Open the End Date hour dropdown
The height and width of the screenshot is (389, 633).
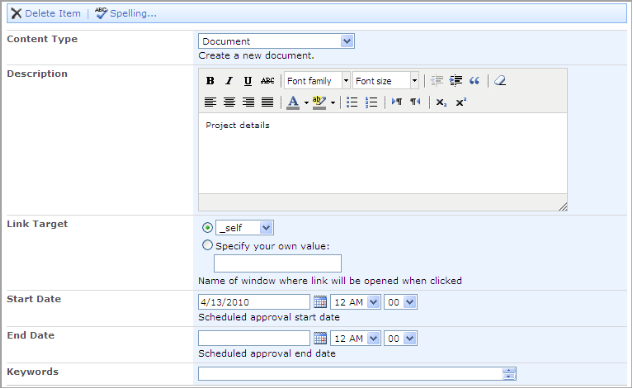(356, 338)
